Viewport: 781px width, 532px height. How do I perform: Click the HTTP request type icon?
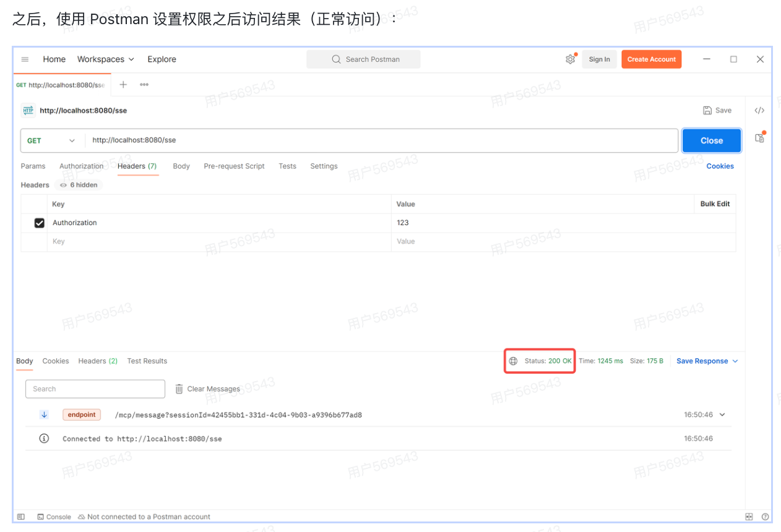[x=28, y=110]
